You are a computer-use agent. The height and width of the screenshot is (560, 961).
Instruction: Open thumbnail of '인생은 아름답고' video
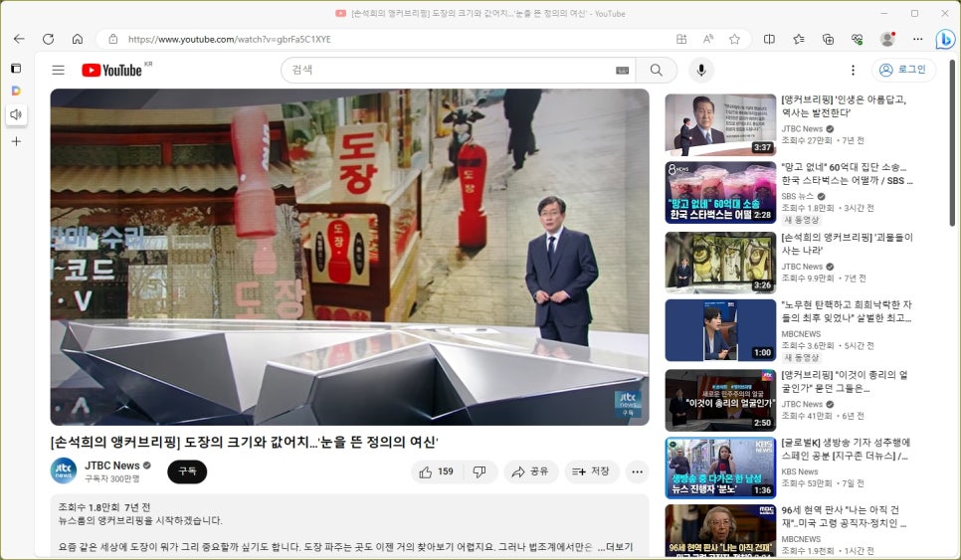[x=720, y=124]
